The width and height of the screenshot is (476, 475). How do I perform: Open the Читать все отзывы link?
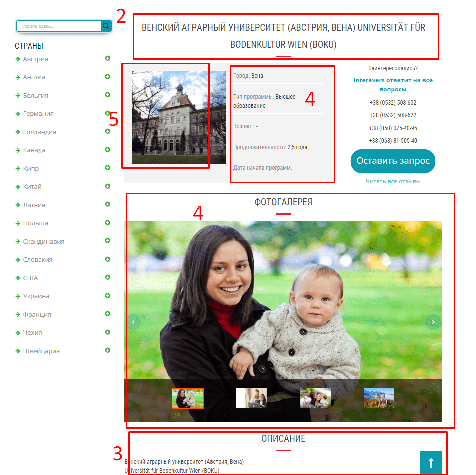[393, 181]
